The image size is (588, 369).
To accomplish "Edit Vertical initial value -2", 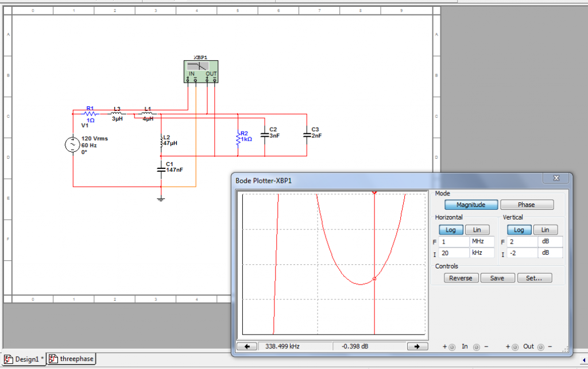I will click(x=523, y=253).
